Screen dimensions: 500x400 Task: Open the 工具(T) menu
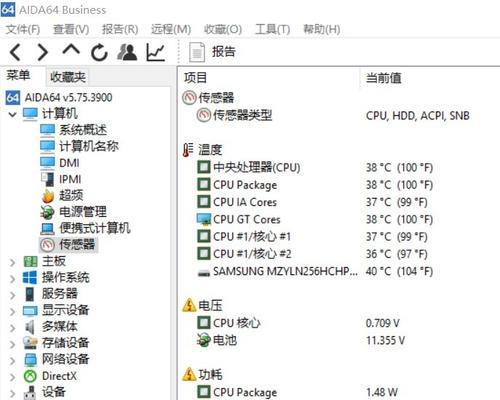point(272,29)
